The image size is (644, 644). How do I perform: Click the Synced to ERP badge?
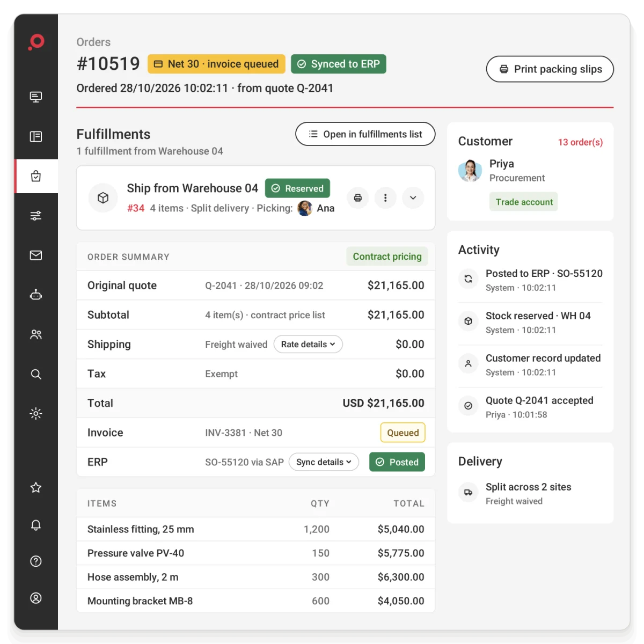[339, 64]
